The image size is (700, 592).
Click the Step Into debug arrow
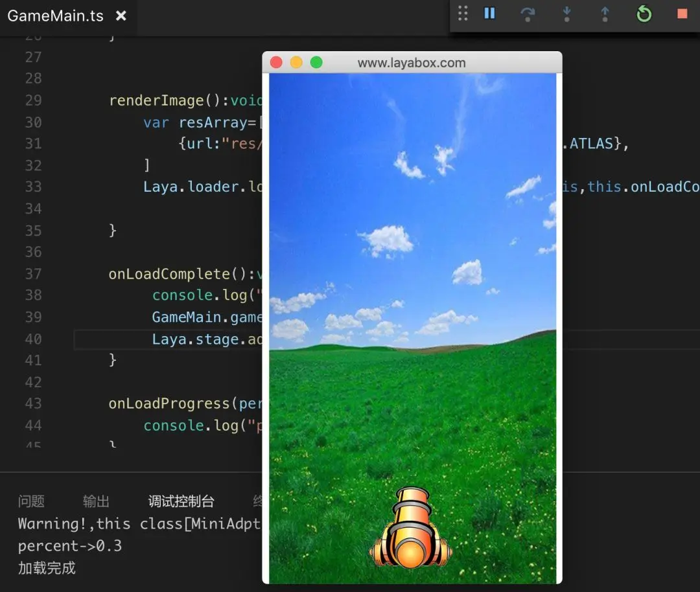566,14
